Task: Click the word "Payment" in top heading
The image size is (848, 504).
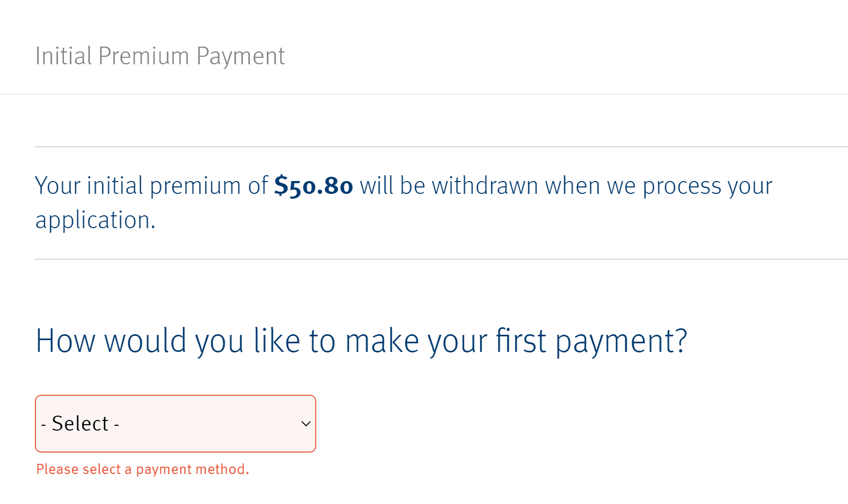Action: click(x=241, y=56)
